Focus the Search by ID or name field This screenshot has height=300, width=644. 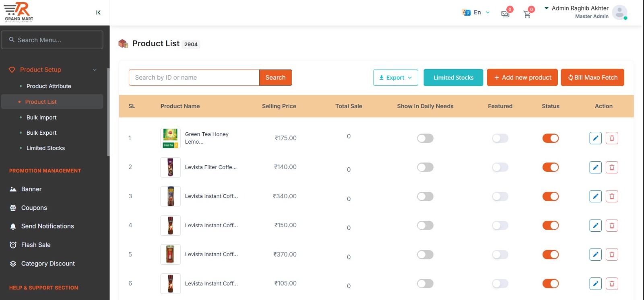(194, 78)
